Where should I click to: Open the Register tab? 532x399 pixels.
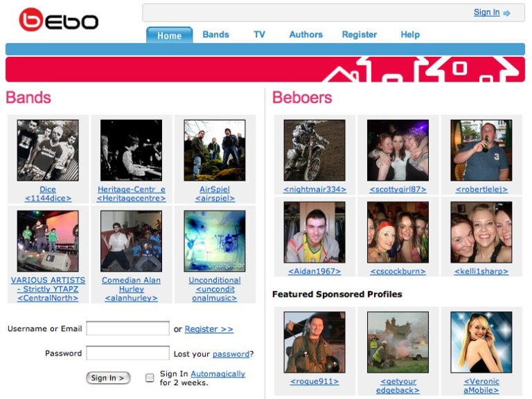pyautogui.click(x=360, y=35)
